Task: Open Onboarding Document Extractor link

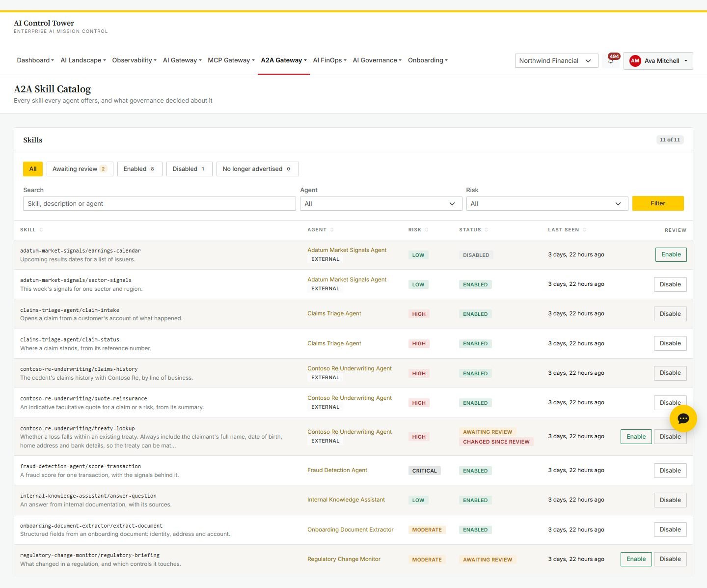Action: pyautogui.click(x=351, y=530)
